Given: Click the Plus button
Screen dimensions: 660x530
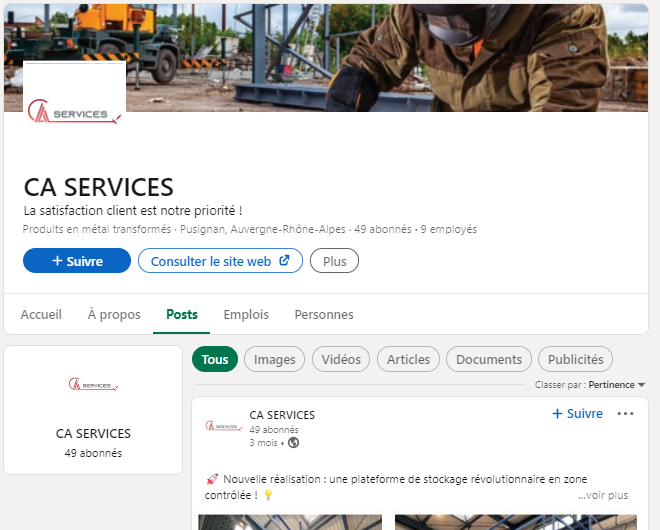Looking at the screenshot, I should (x=334, y=261).
